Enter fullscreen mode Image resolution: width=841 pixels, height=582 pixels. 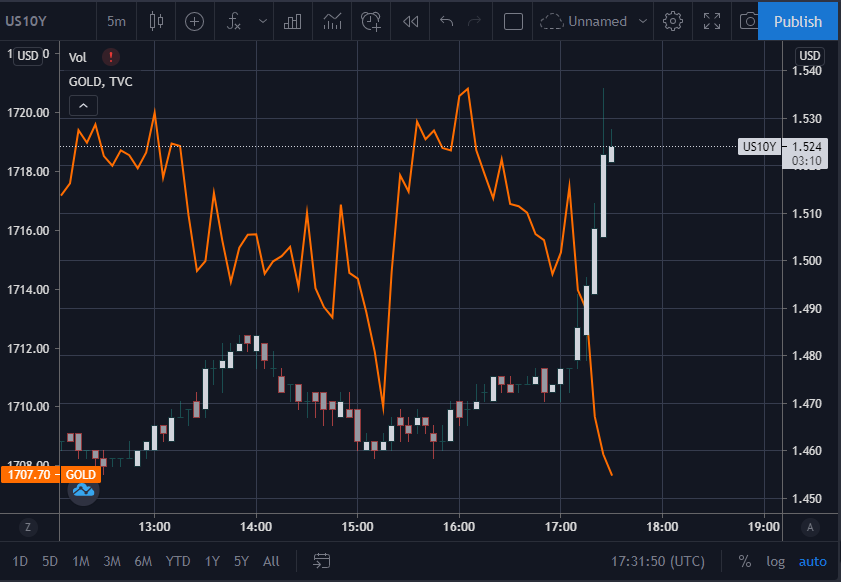point(712,21)
